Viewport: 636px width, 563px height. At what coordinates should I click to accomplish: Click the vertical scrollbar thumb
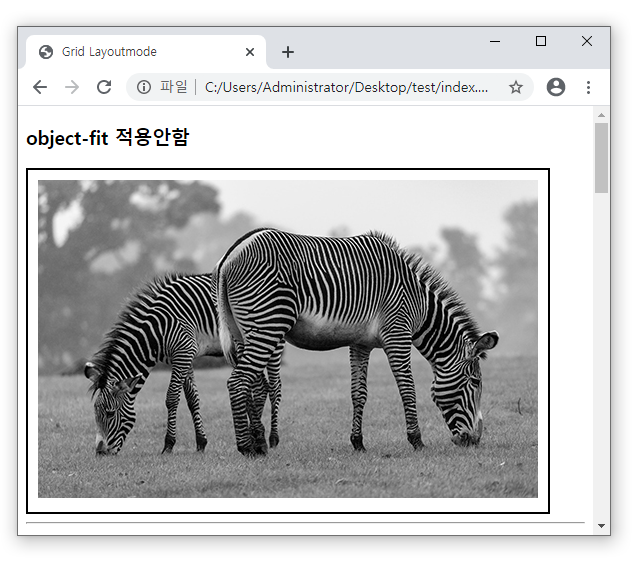pyautogui.click(x=602, y=158)
